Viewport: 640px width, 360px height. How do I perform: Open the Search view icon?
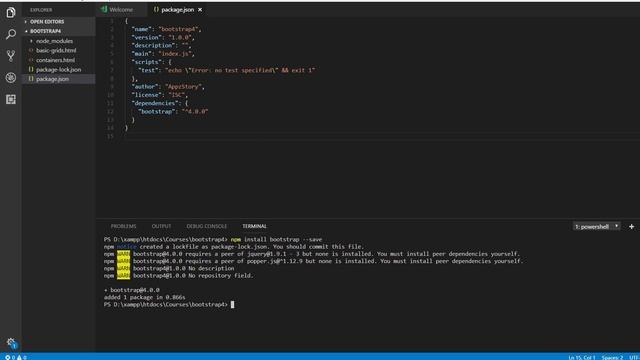pyautogui.click(x=11, y=34)
